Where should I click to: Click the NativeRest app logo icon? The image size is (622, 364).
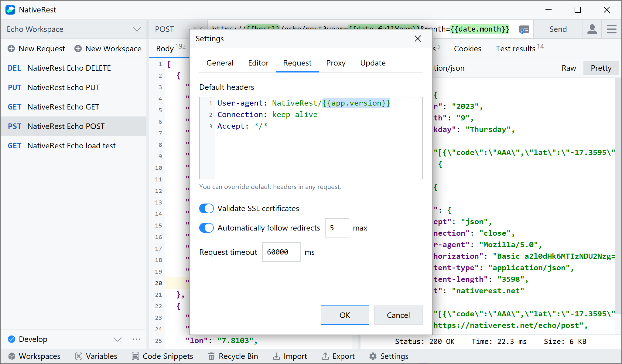pyautogui.click(x=10, y=10)
